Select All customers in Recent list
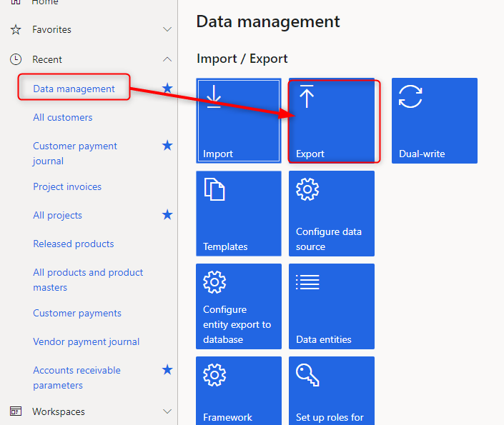This screenshot has height=425, width=504. pyautogui.click(x=63, y=117)
